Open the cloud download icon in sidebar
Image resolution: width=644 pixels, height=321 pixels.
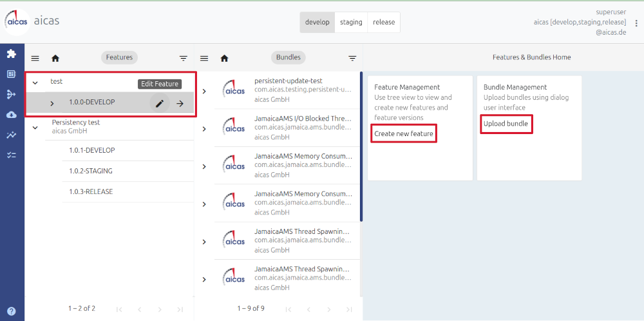pos(11,115)
